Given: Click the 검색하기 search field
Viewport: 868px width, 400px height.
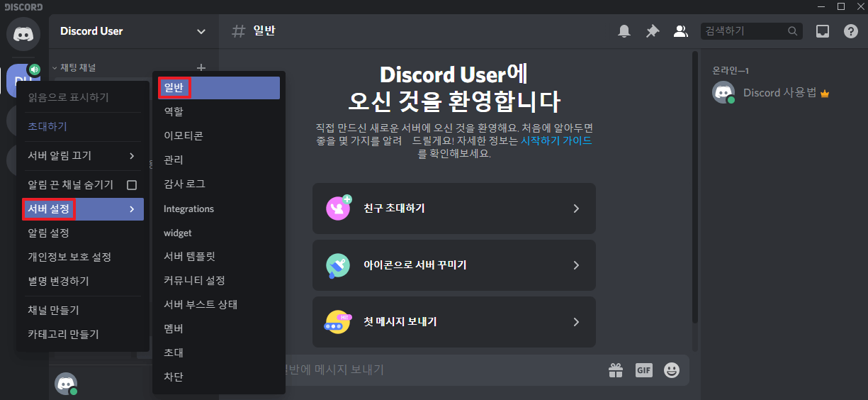Looking at the screenshot, I should [x=751, y=31].
